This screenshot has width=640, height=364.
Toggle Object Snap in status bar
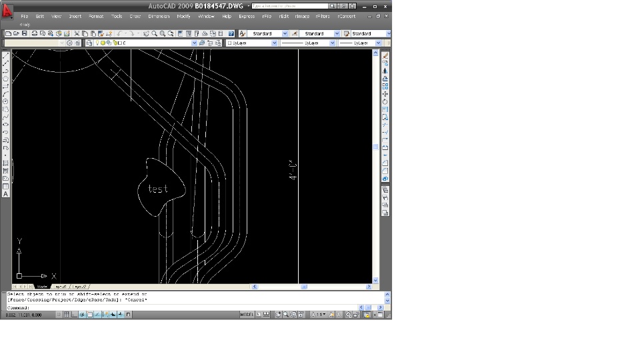coord(89,315)
